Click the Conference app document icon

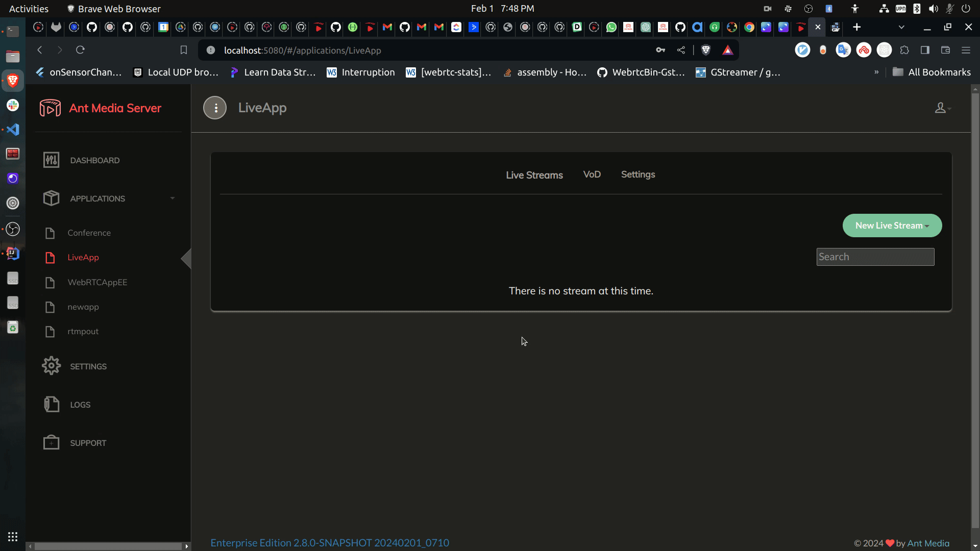50,233
